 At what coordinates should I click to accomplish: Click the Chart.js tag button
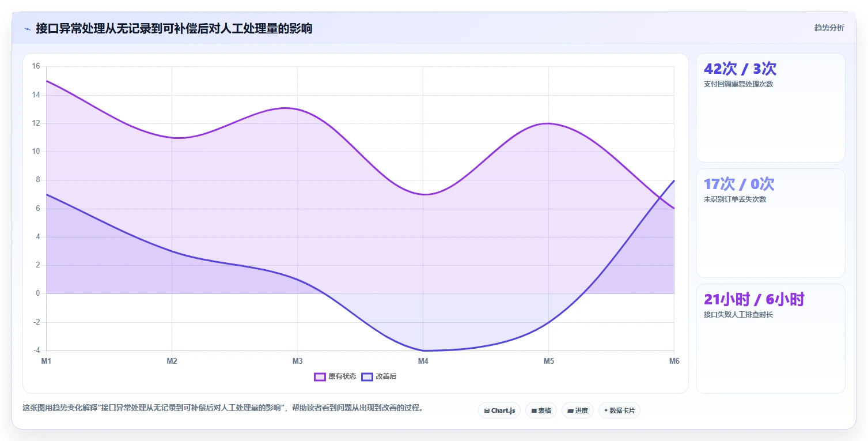coord(499,410)
